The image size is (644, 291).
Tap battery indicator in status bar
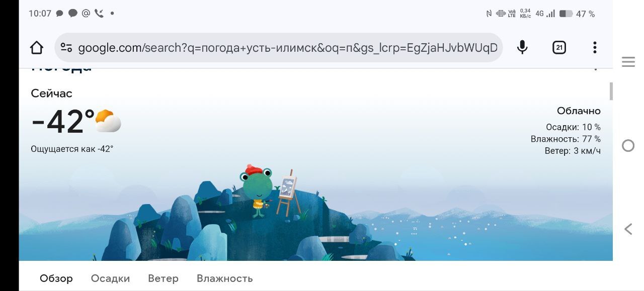pos(566,14)
